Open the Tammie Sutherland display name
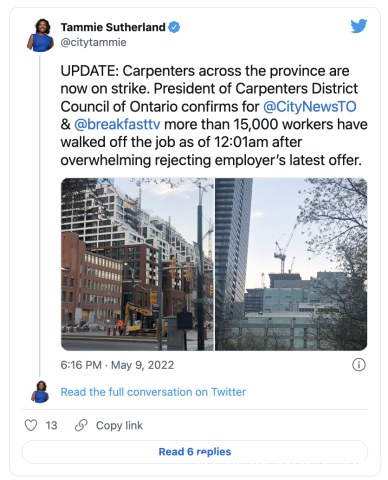The width and height of the screenshot is (388, 480). tap(113, 27)
